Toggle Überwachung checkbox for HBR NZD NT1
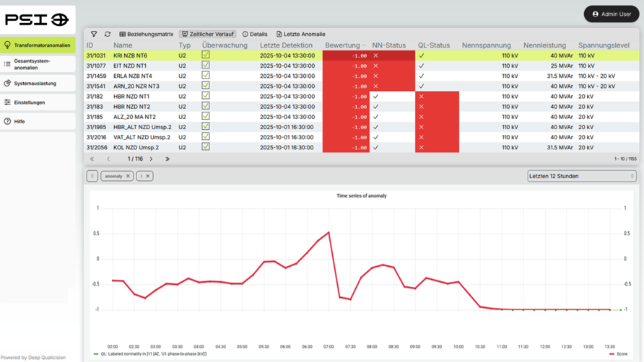 click(206, 96)
